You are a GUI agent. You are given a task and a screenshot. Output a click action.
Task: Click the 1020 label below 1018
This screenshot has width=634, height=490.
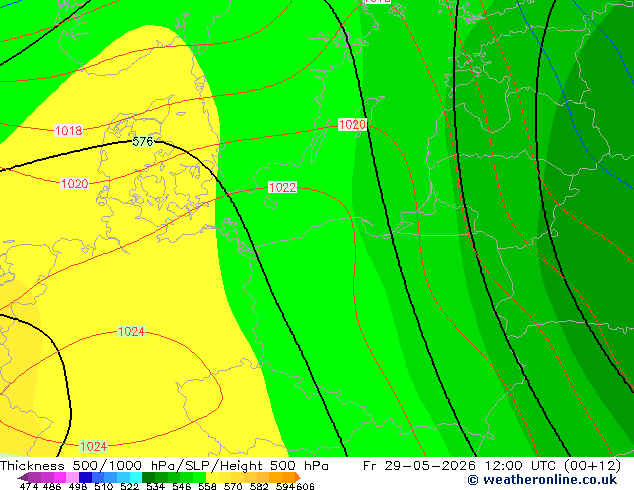tap(74, 184)
